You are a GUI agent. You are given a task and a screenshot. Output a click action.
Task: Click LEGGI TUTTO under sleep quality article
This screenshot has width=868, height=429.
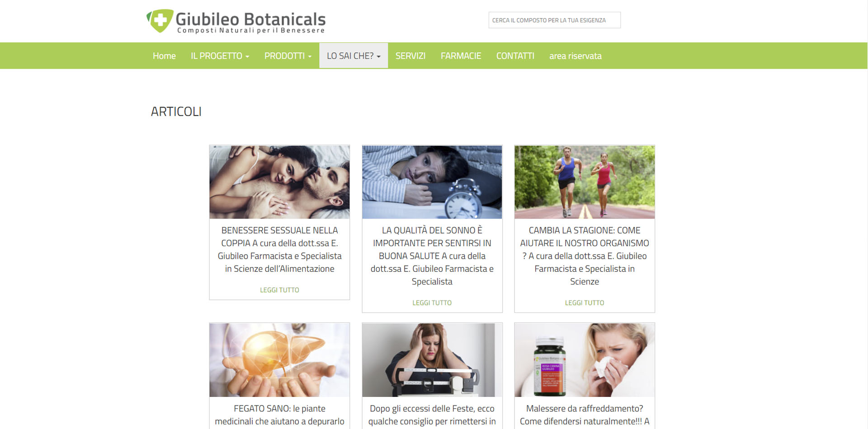point(432,303)
